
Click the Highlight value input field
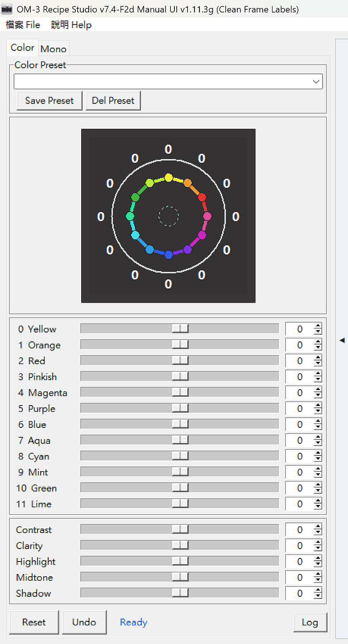(299, 562)
